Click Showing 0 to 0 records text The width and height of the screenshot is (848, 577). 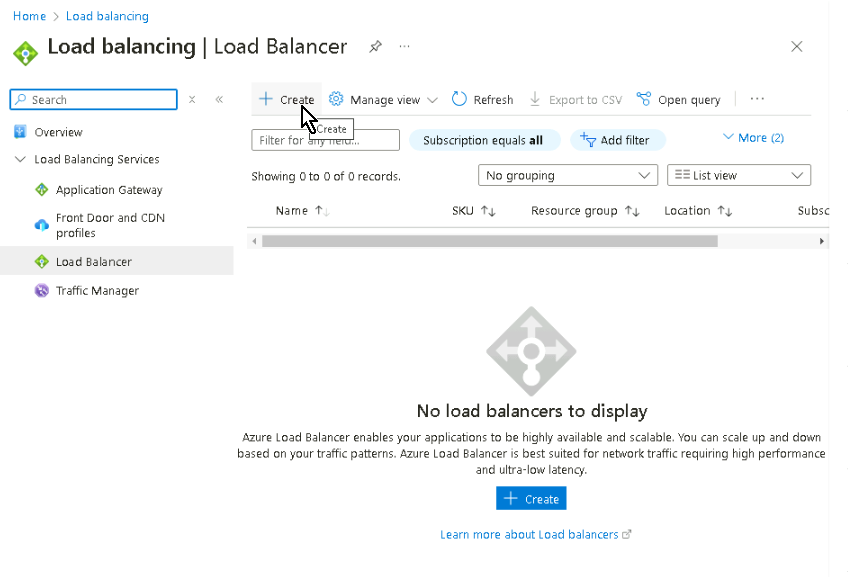point(326,176)
